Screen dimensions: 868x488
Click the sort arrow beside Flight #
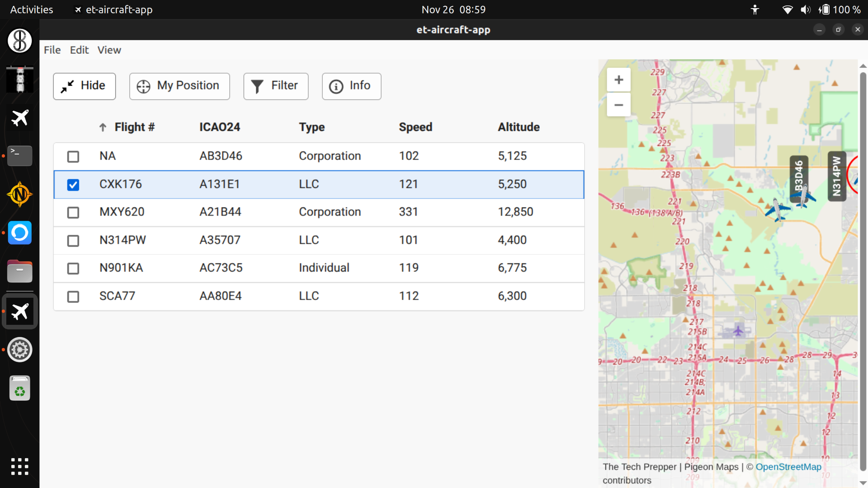(103, 127)
